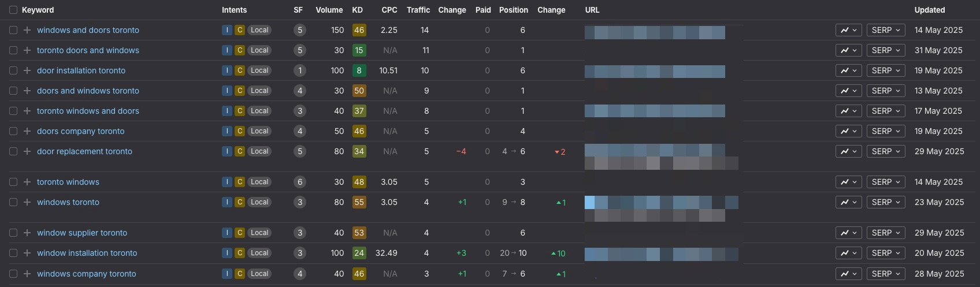The image size is (980, 287).
Task: Click Local tag on 'toronto windows' row
Action: (259, 182)
